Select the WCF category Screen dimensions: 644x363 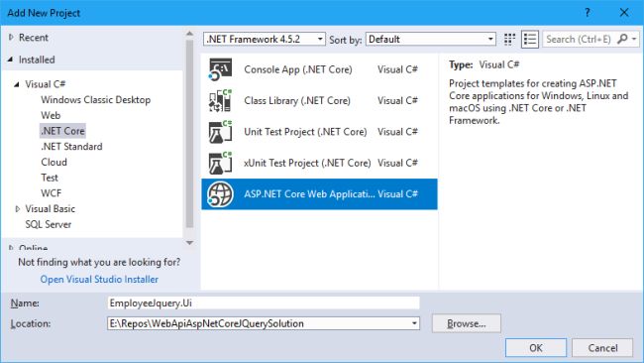[51, 193]
